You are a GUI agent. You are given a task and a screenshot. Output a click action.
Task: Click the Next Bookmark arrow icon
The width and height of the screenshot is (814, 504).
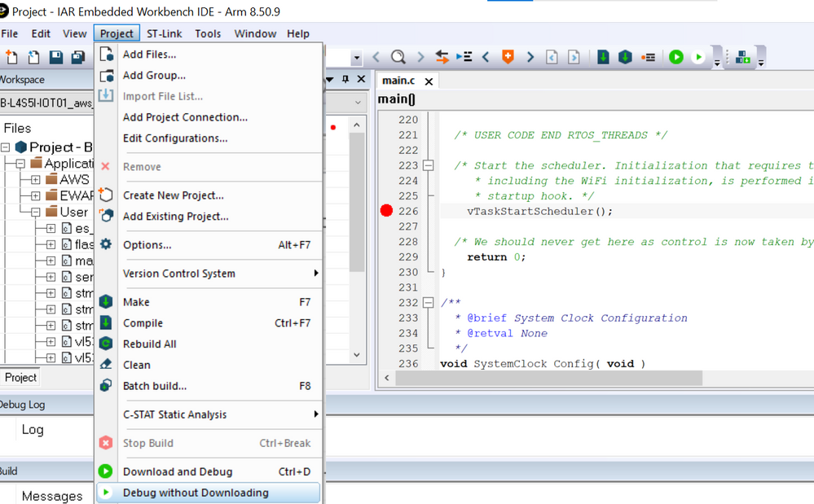(x=530, y=56)
